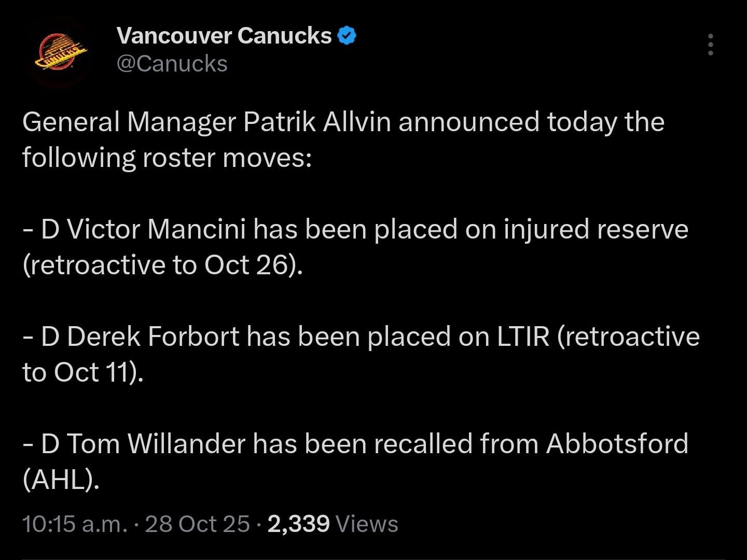The height and width of the screenshot is (560, 747).
Task: Click the phrase following roster moves
Action: pos(166,158)
